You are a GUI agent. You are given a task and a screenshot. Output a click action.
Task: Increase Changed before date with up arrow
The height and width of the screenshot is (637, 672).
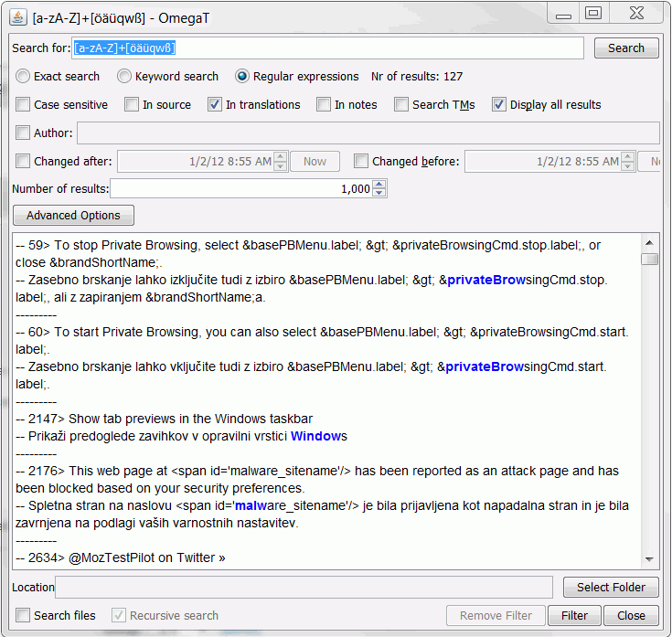(x=628, y=157)
